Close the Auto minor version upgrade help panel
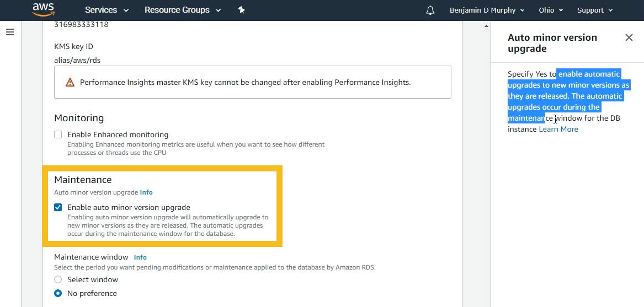644x307 pixels. (x=629, y=37)
